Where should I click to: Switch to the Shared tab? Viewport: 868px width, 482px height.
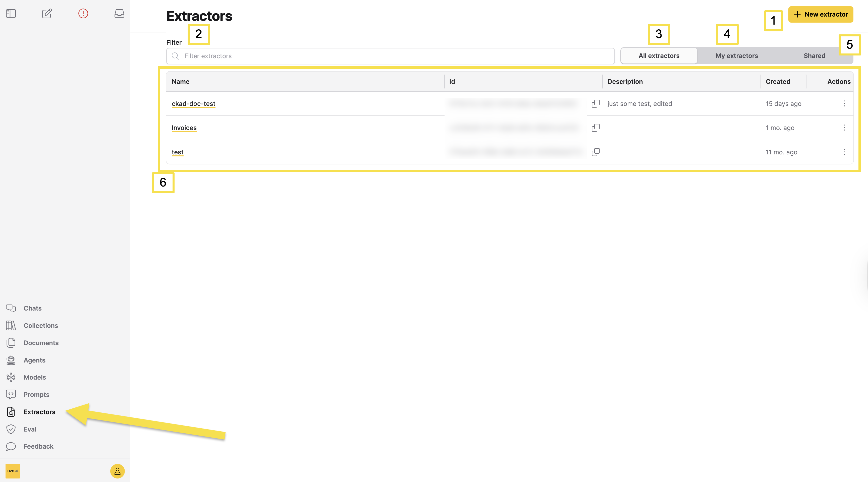[814, 55]
